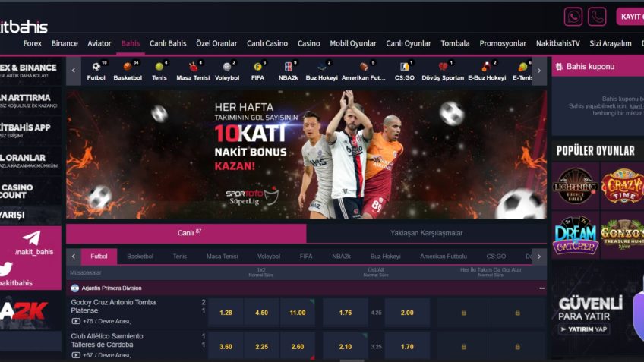Select the Futbol icon in sports carousel

(96, 71)
